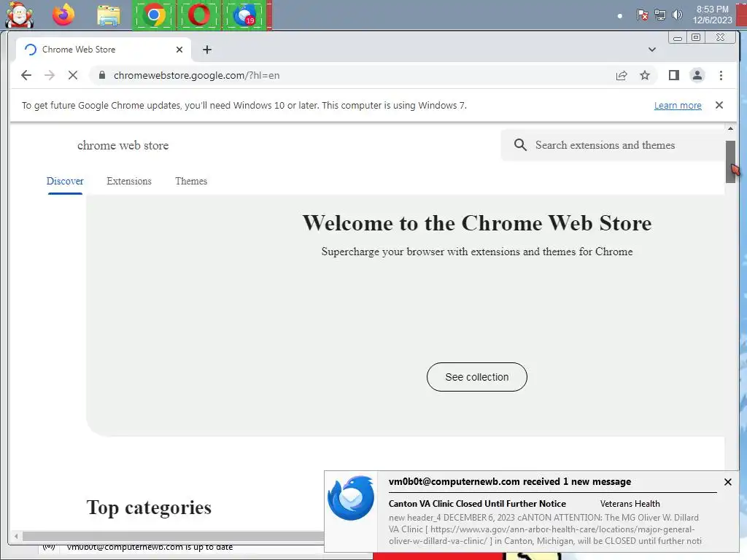Open the Chrome profile avatar
747x560 pixels.
click(x=697, y=75)
